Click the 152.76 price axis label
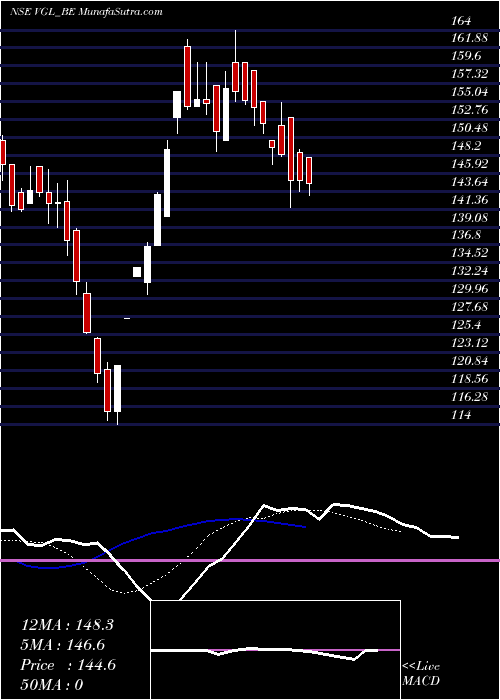 pos(469,110)
